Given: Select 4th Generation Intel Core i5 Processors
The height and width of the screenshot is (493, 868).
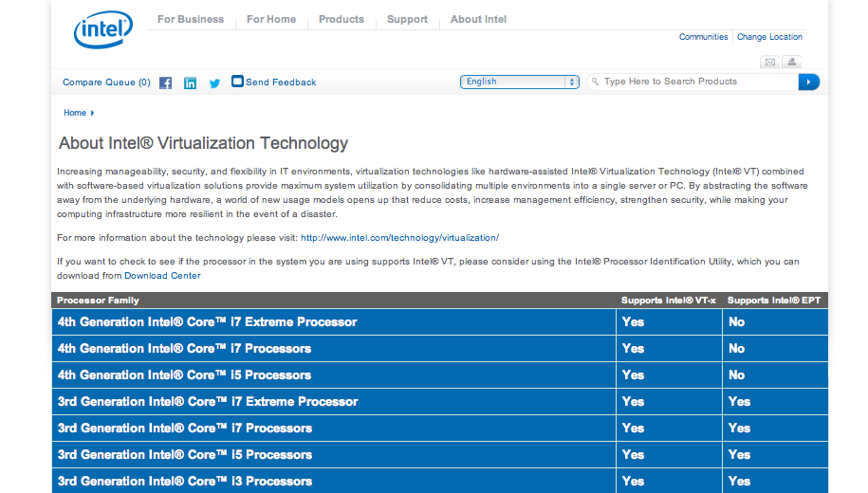Looking at the screenshot, I should tap(184, 375).
